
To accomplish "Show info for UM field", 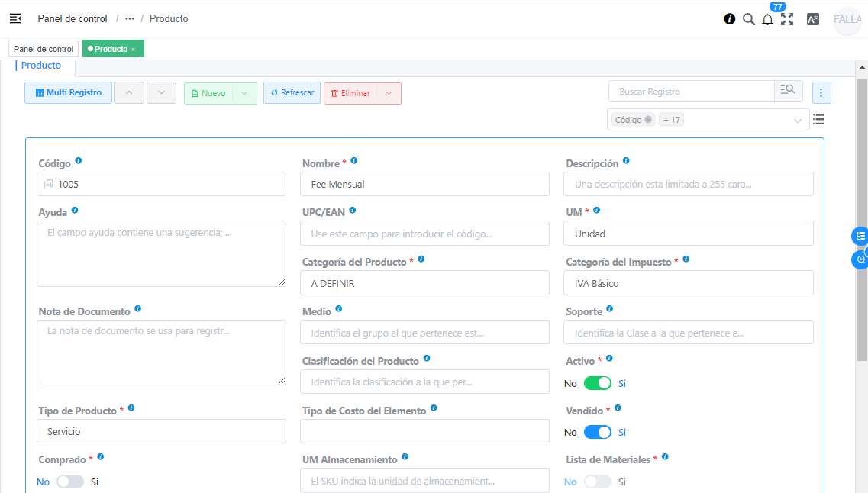I will [597, 211].
